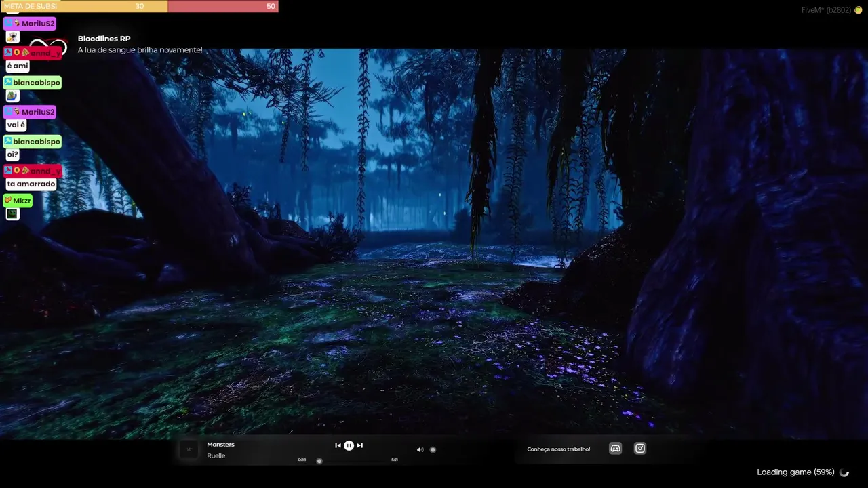
Task: Click the sub goal target value "50"
Action: [271, 6]
